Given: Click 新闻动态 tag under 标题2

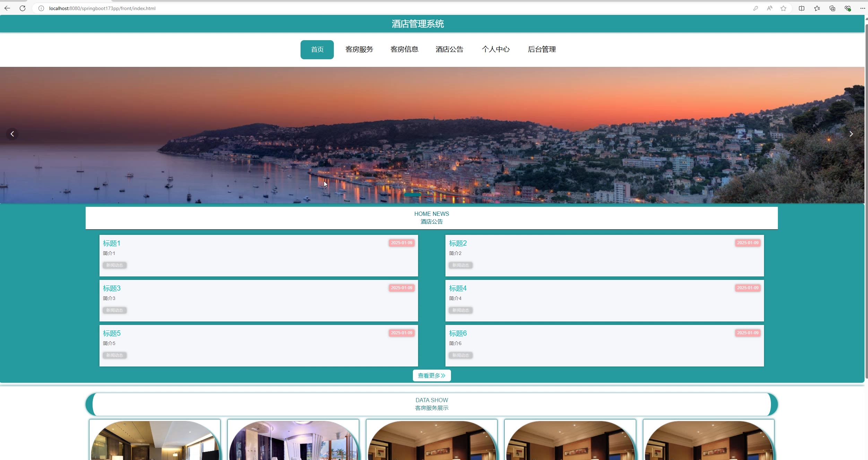Looking at the screenshot, I should click(x=461, y=265).
